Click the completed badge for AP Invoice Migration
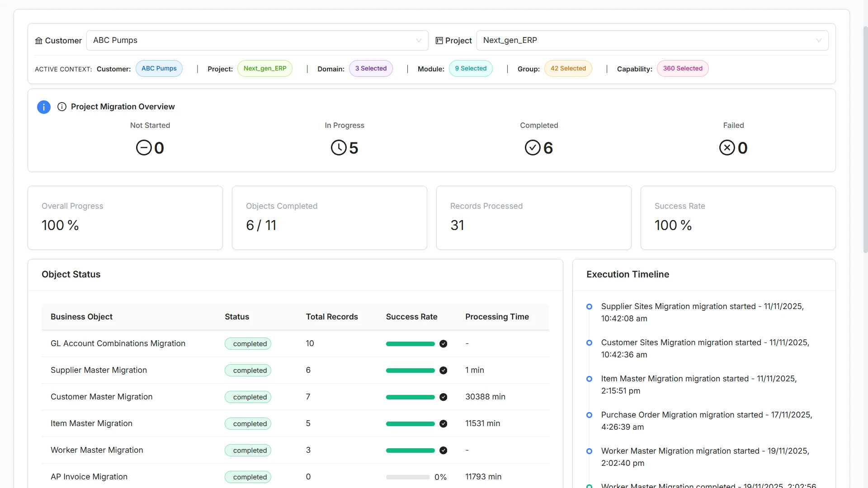 pos(248,477)
